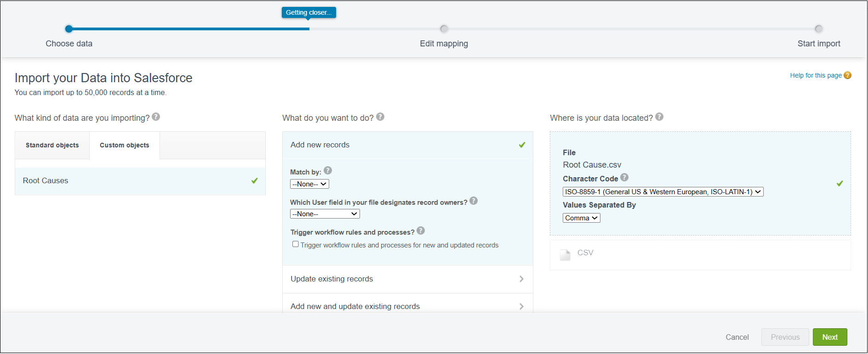
Task: Open the Character Code dropdown
Action: (x=663, y=192)
